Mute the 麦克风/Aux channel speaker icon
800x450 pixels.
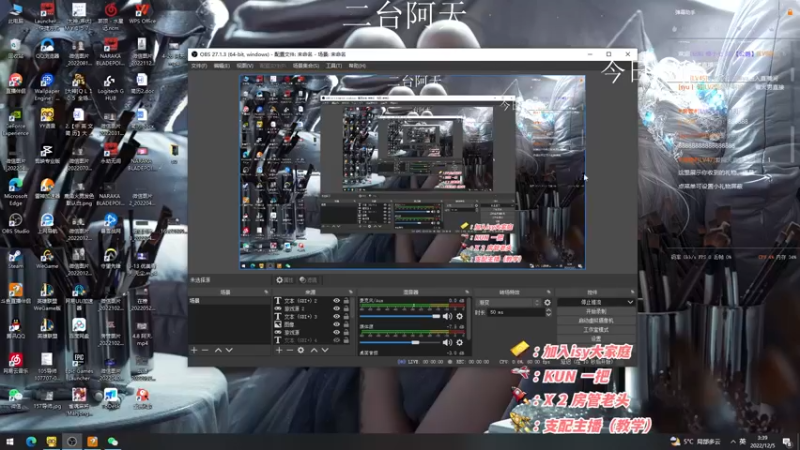[447, 316]
